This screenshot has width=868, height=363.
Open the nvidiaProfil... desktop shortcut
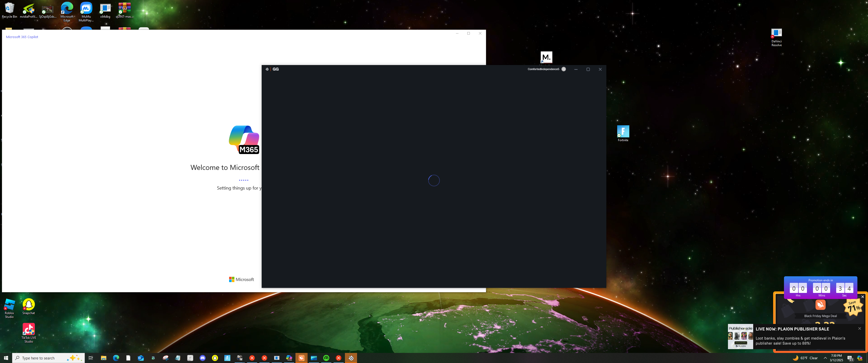click(x=29, y=10)
